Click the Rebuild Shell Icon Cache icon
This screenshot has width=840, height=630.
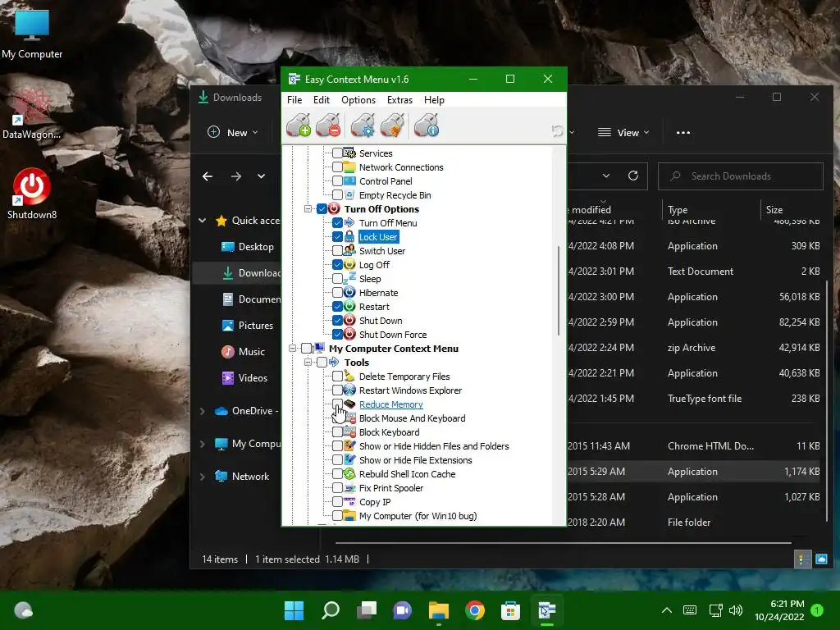pyautogui.click(x=349, y=473)
